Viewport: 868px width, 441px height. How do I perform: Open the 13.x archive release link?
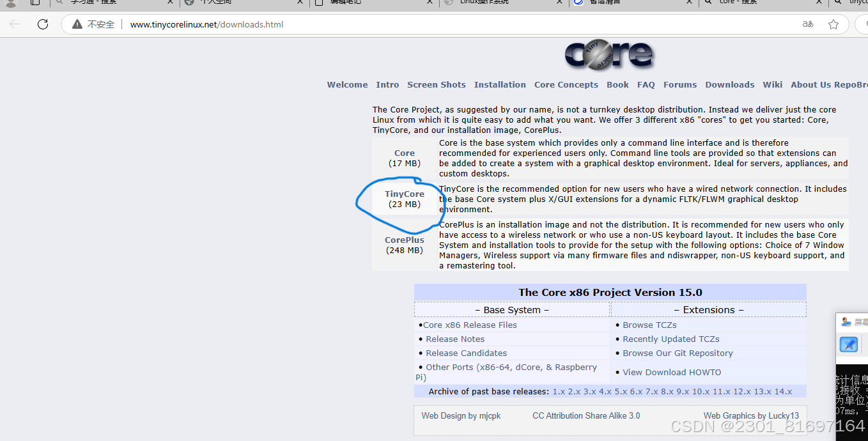(x=763, y=391)
